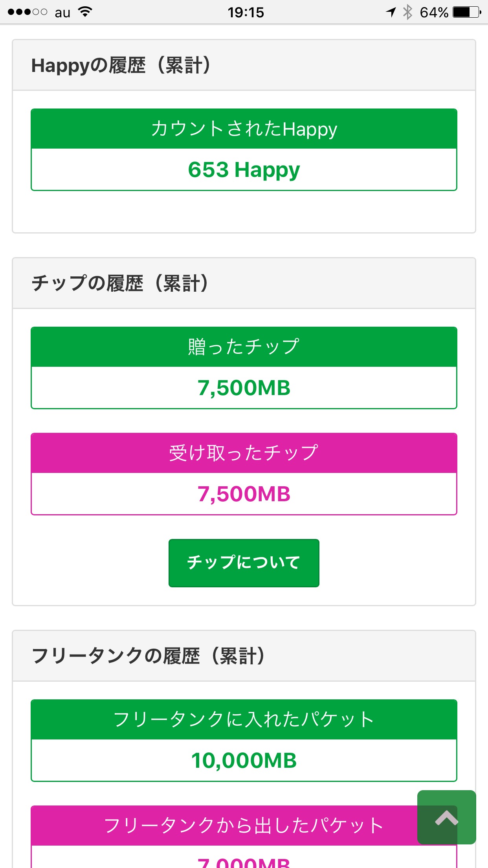Screen dimensions: 488x868
Task: Tap the Wi-Fi status icon
Action: pyautogui.click(x=85, y=12)
